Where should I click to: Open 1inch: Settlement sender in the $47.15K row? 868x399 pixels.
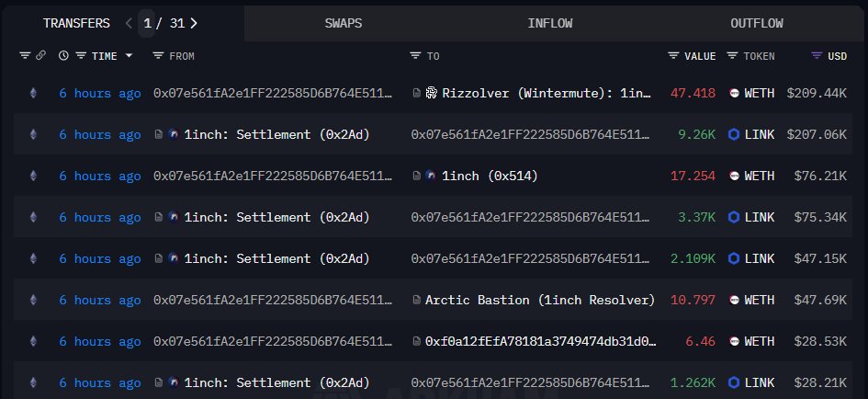(276, 258)
